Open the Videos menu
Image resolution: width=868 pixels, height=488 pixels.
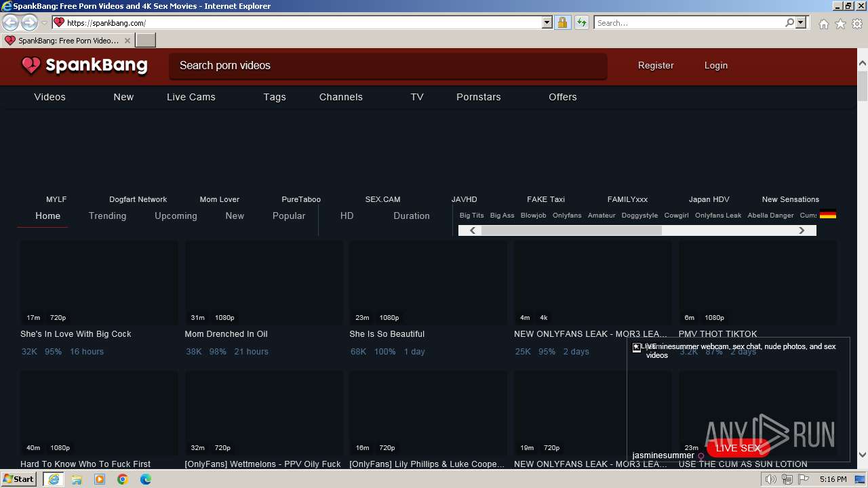pyautogui.click(x=50, y=97)
